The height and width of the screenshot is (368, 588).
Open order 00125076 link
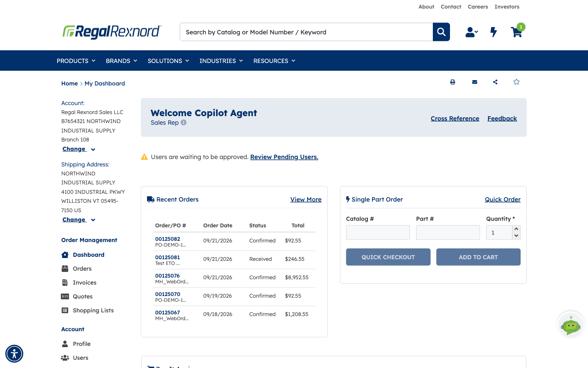(x=167, y=276)
